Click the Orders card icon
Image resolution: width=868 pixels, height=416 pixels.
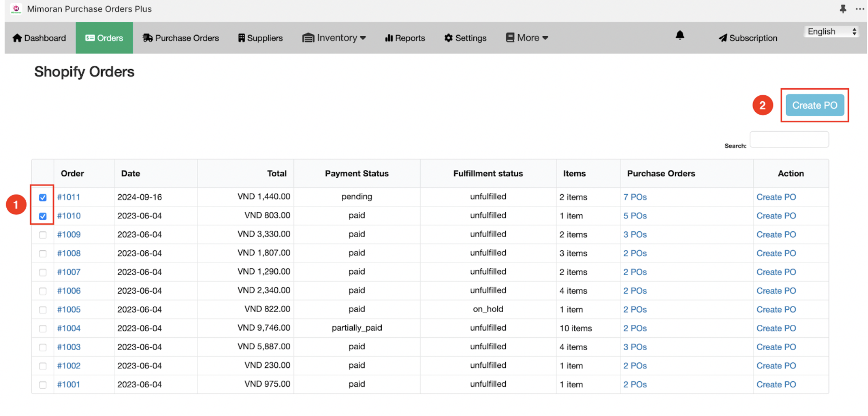[x=90, y=38]
